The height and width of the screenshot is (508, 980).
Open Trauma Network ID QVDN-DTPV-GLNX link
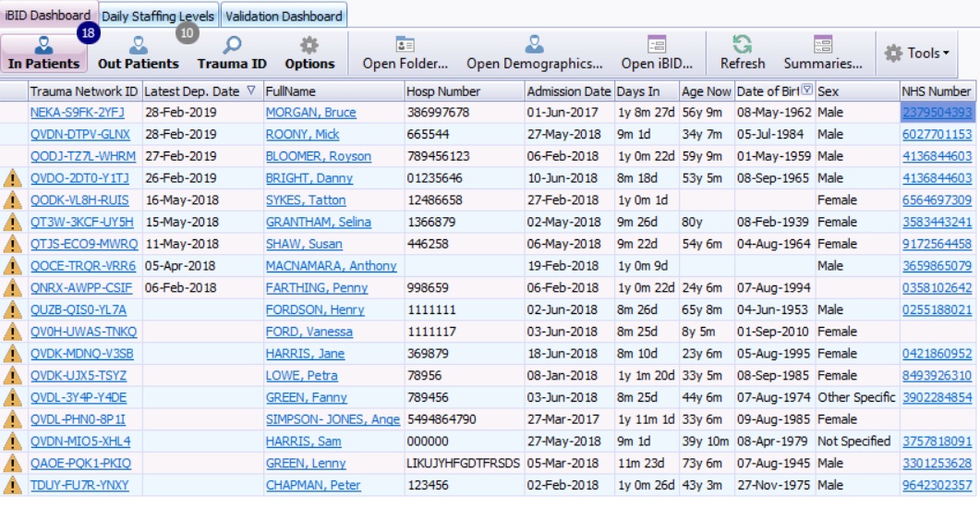(79, 135)
